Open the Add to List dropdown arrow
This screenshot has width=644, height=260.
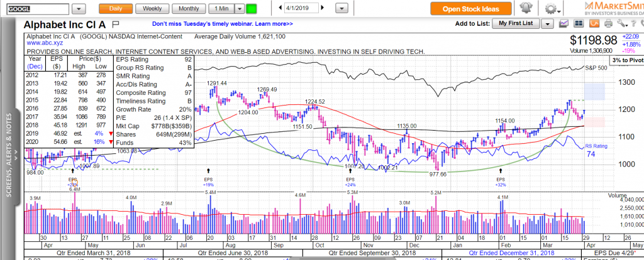point(547,24)
